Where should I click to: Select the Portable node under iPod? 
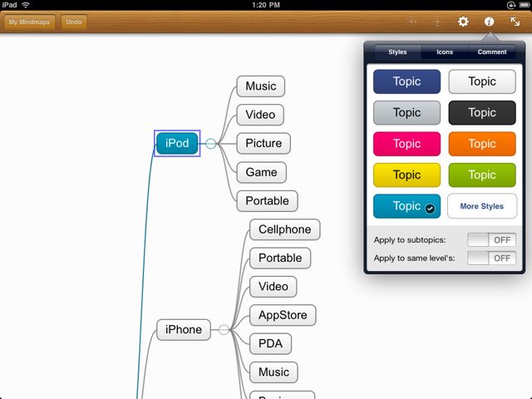[267, 201]
